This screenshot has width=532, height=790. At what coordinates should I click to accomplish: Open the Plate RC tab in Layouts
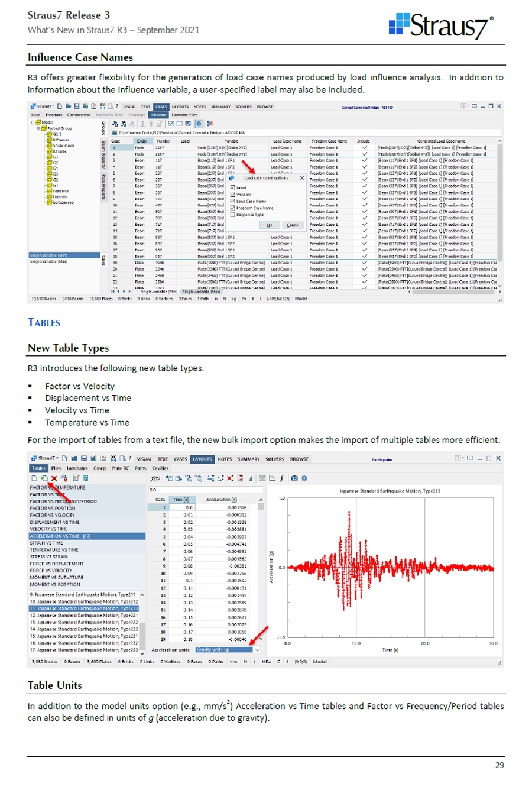click(x=120, y=468)
